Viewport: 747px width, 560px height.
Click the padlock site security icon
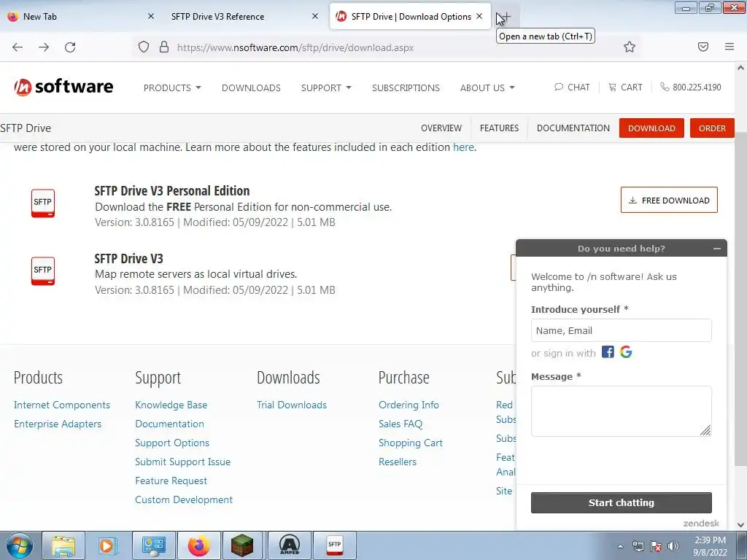click(164, 47)
